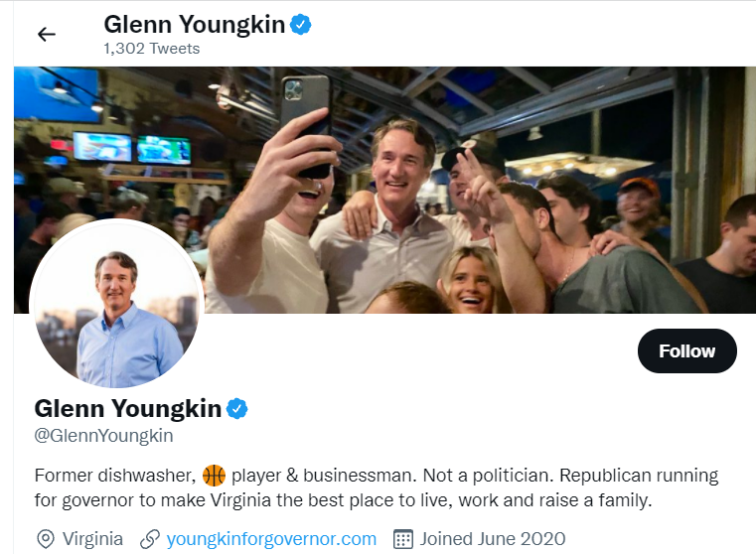Click the calendar icon next to the join date
This screenshot has height=554, width=756.
pos(403,539)
